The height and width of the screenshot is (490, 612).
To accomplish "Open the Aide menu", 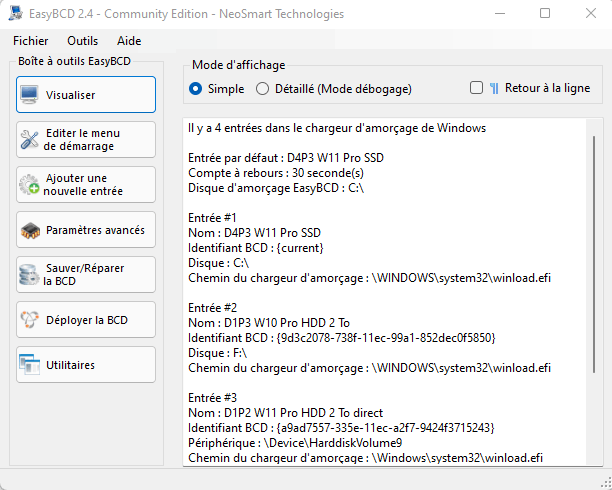I will (x=129, y=41).
